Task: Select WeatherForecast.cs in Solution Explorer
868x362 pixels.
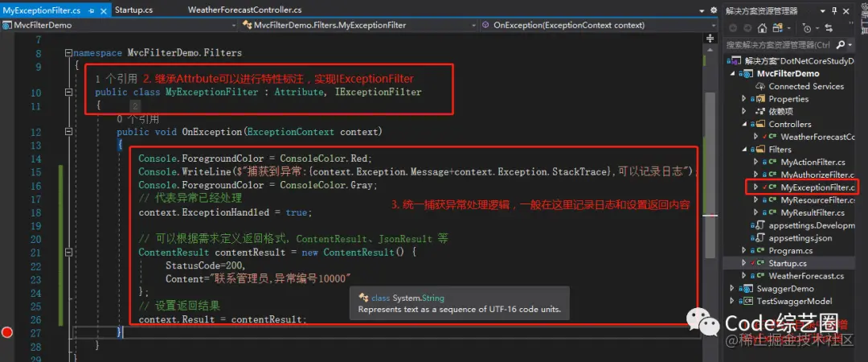Action: click(806, 275)
